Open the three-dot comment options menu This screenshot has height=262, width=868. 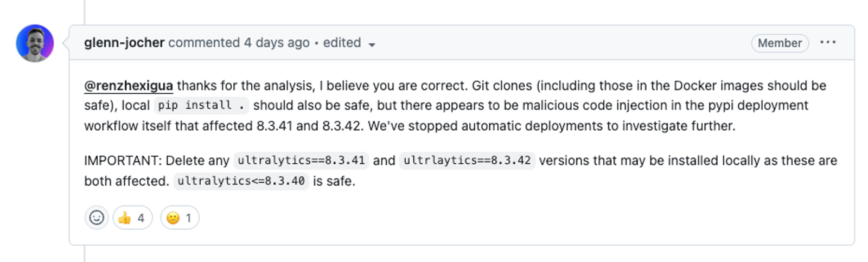[x=828, y=42]
